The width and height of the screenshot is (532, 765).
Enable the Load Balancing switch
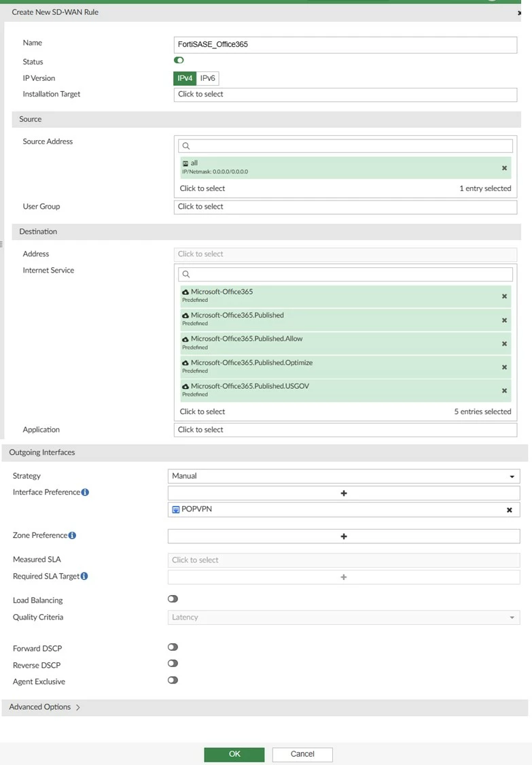coord(173,598)
